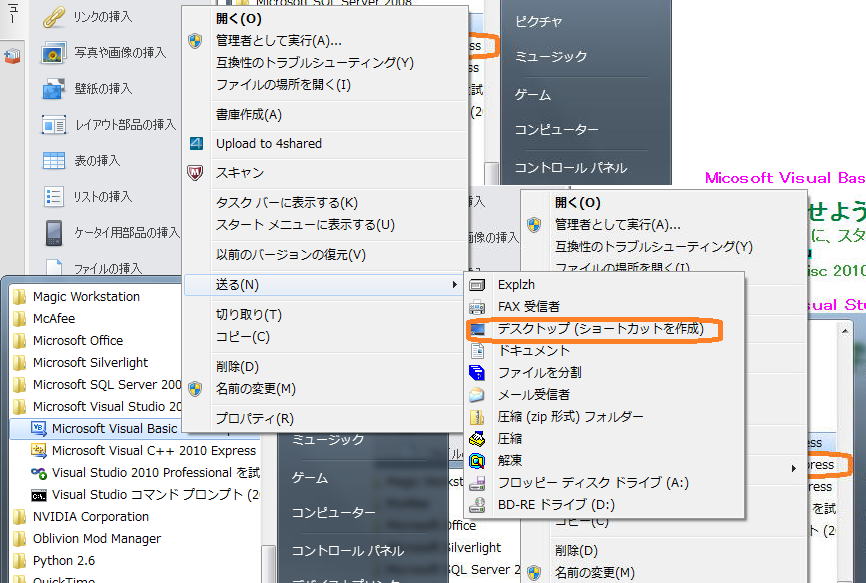866x583 pixels.
Task: Select タスク バーに表示する(K) menu entry
Action: click(x=287, y=203)
